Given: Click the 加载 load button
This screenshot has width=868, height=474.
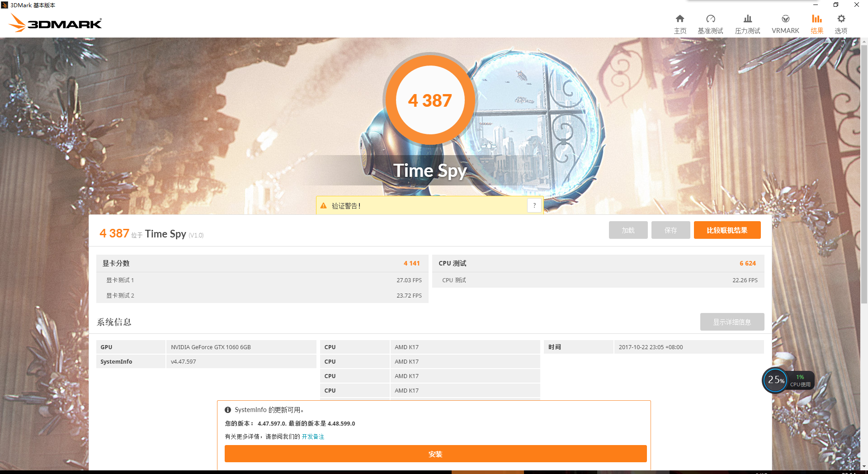Looking at the screenshot, I should pos(628,230).
